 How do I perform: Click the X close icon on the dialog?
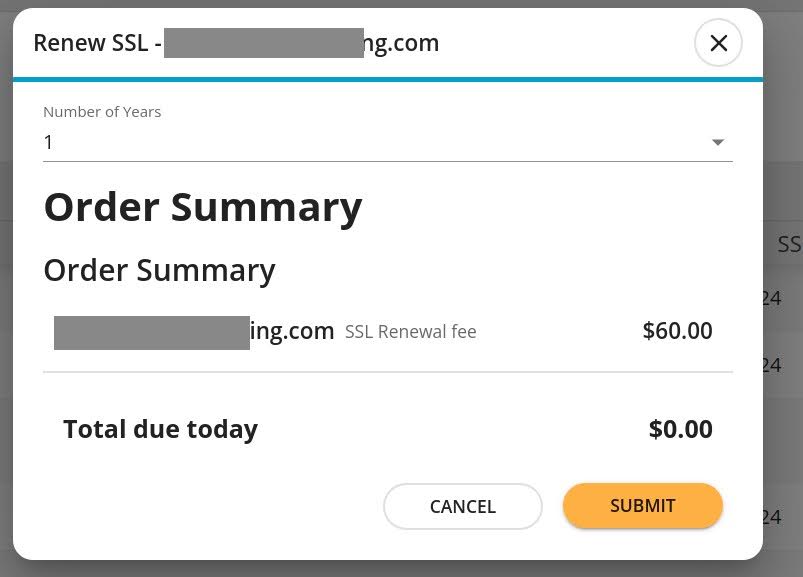click(x=718, y=43)
